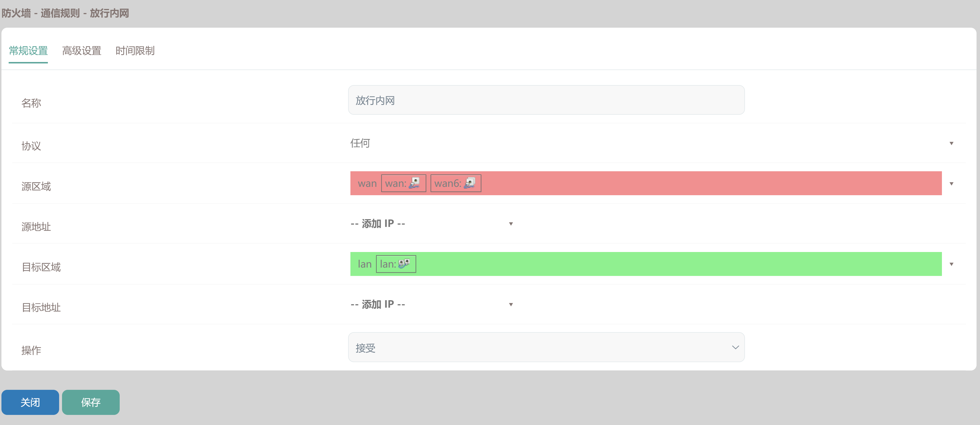Click the 关闭 button
The width and height of the screenshot is (980, 425).
click(30, 402)
